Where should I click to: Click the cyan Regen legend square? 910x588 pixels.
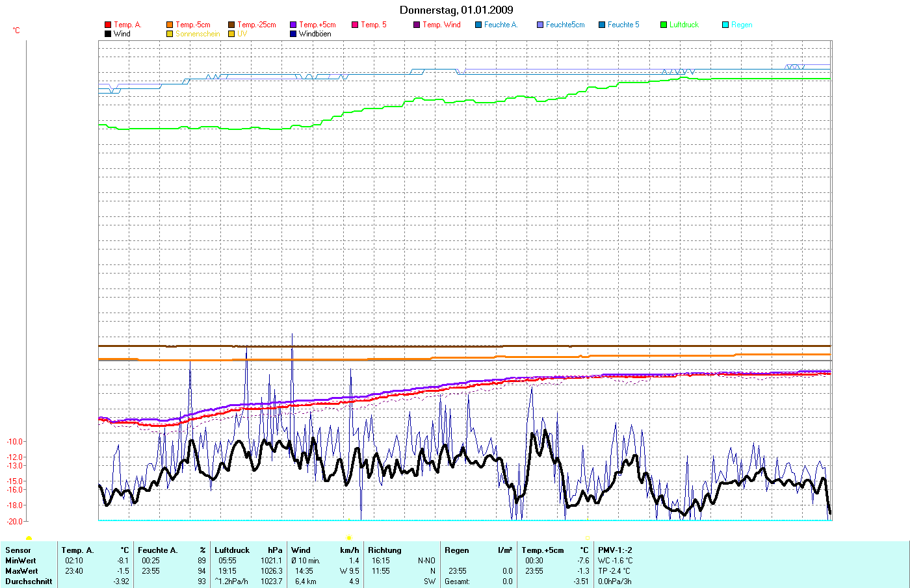pos(725,25)
